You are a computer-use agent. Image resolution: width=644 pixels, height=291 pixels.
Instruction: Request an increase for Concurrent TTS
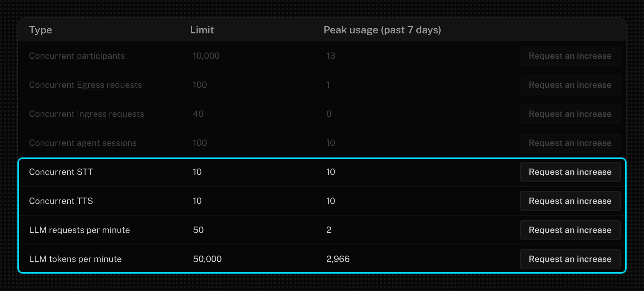[570, 201]
